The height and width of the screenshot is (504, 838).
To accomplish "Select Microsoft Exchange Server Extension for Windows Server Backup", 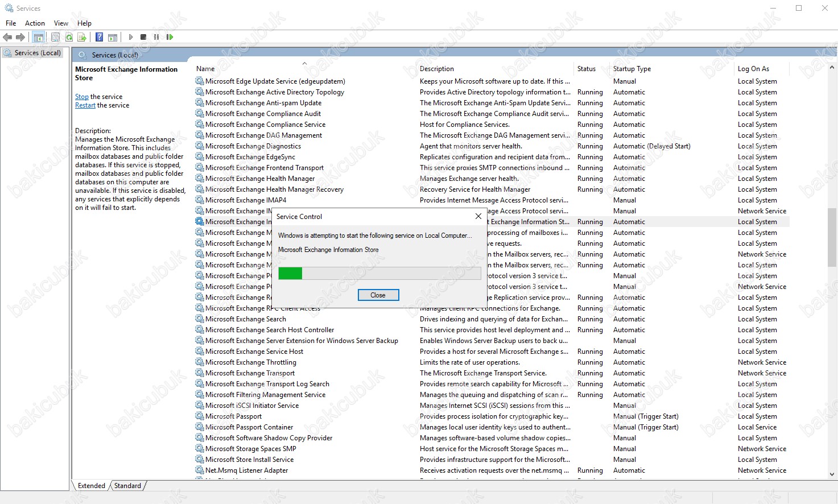I will tap(492, 341).
